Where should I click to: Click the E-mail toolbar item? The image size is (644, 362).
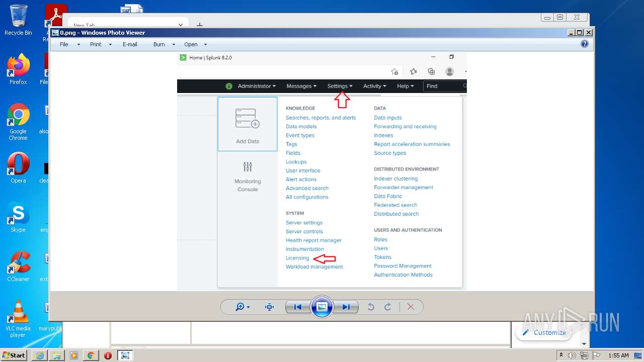click(130, 44)
